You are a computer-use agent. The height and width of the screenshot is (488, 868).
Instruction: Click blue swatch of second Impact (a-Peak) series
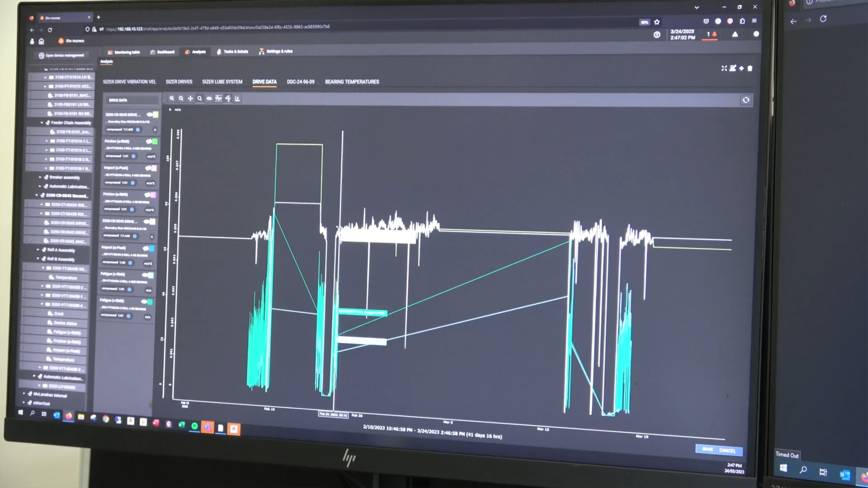tap(151, 248)
